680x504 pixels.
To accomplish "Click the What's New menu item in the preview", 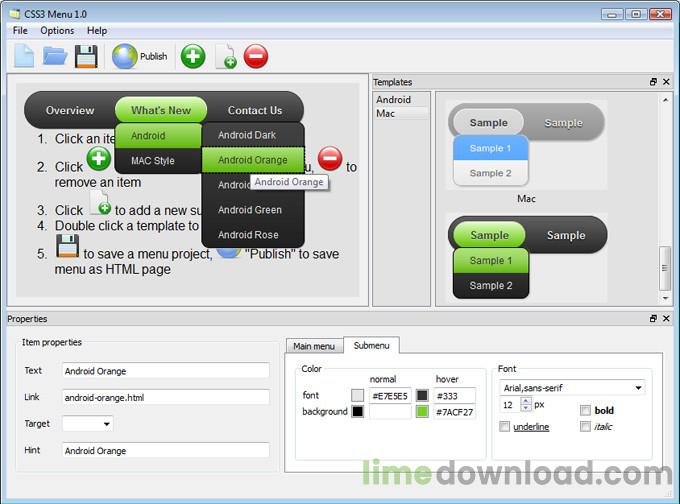I will click(x=161, y=110).
